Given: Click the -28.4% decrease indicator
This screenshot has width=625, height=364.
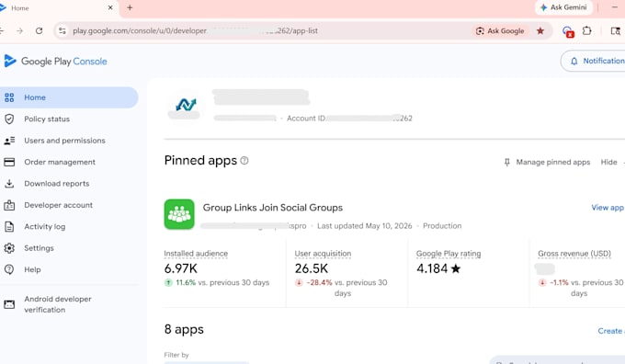Looking at the screenshot, I should (x=313, y=282).
